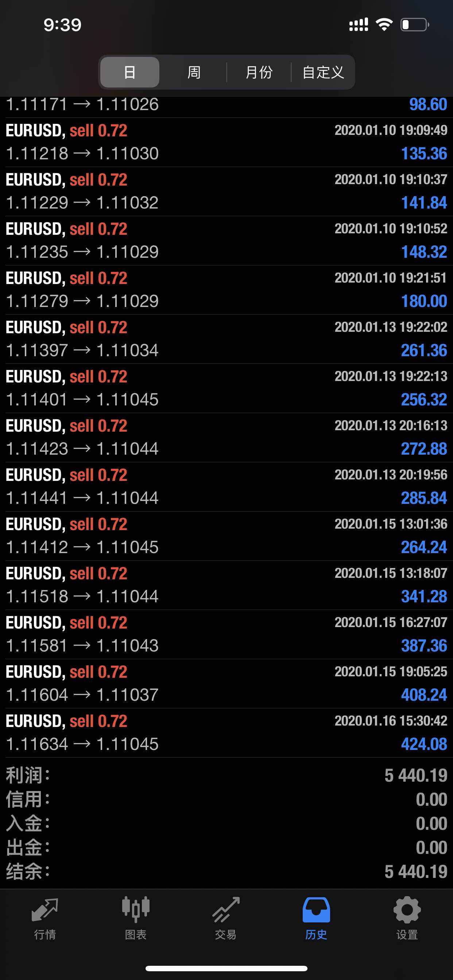The width and height of the screenshot is (453, 980).
Task: Tap the 利润 profit total 5 440.19
Action: tap(416, 775)
